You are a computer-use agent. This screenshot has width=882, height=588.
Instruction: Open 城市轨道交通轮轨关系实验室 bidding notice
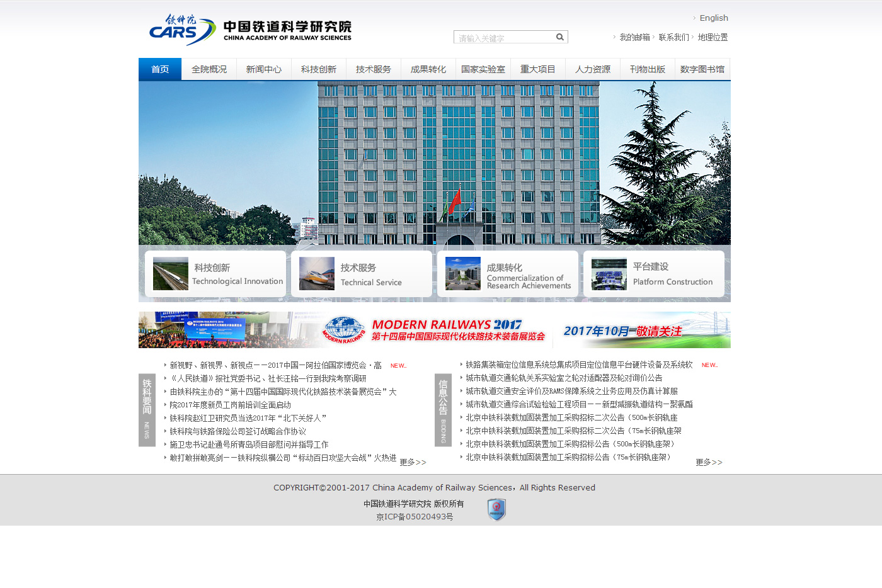pyautogui.click(x=564, y=378)
